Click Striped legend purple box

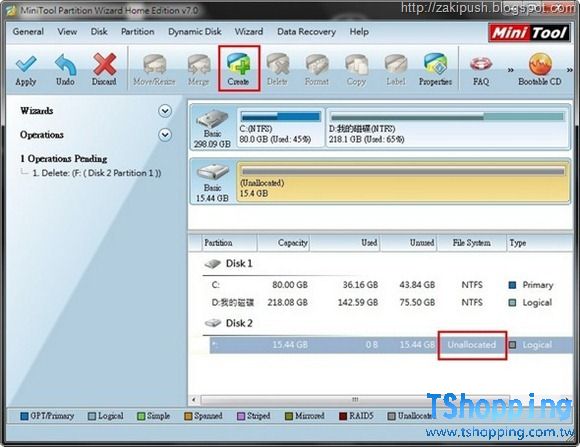click(241, 416)
